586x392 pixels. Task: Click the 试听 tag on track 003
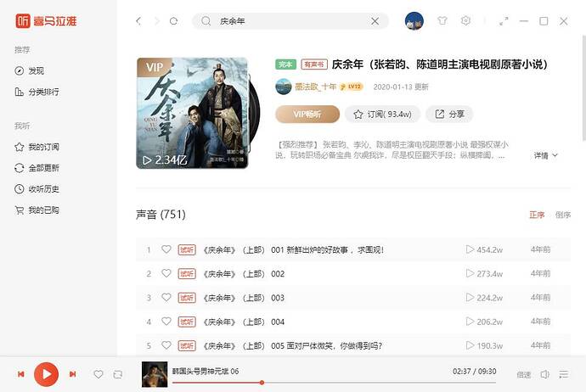pos(187,298)
